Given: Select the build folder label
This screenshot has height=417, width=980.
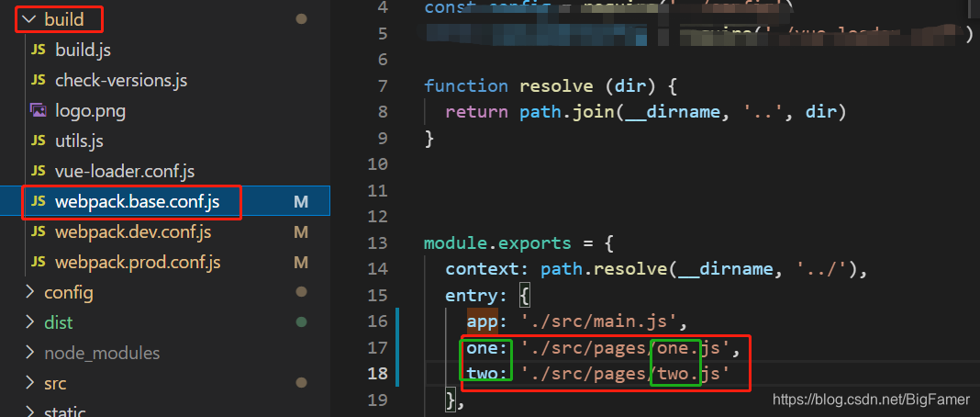Looking at the screenshot, I should [63, 20].
